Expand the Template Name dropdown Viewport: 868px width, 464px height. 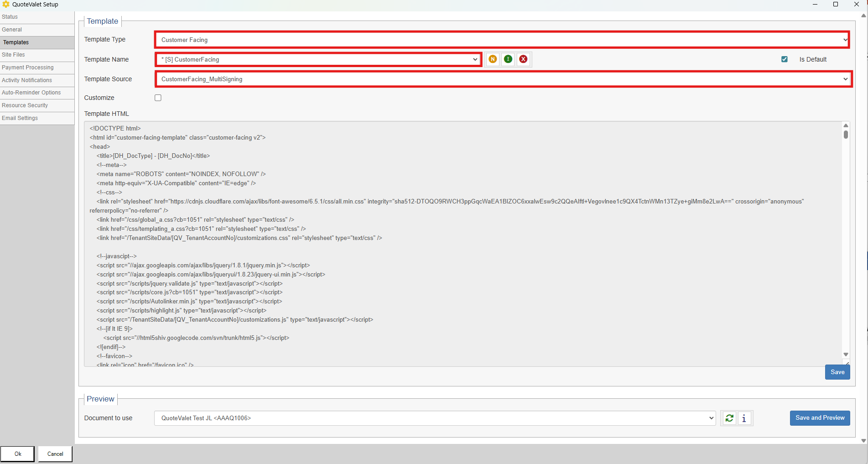point(318,59)
